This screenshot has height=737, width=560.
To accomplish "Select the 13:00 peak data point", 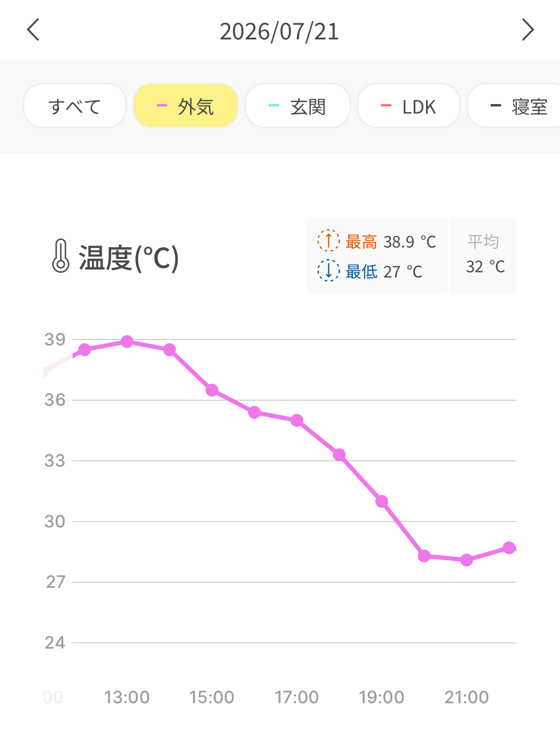I will click(x=127, y=342).
